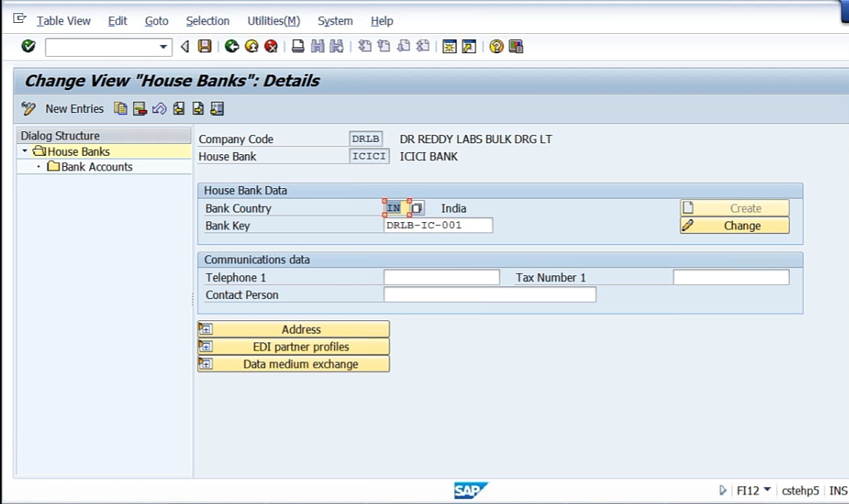Open the Help menu
Image resolution: width=849 pixels, height=504 pixels.
382,21
